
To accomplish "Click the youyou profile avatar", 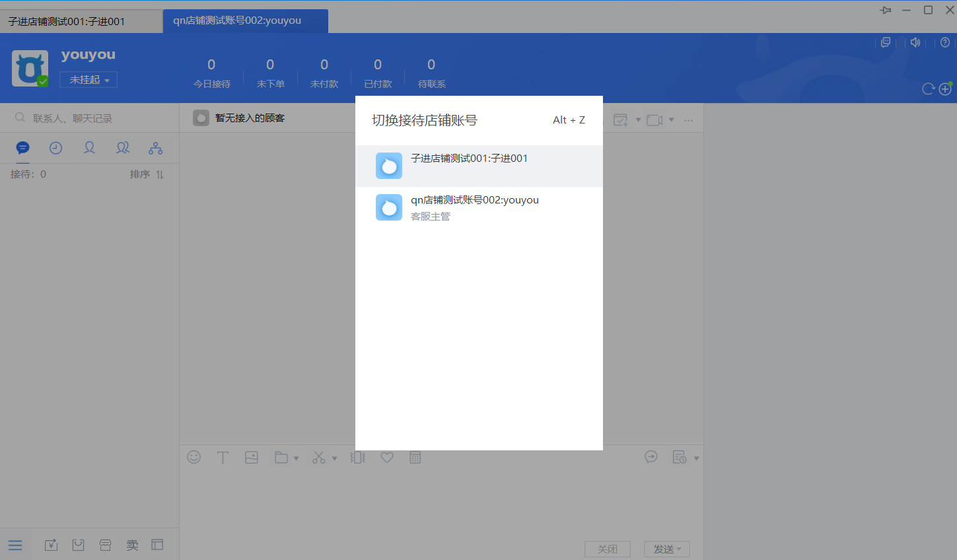I will [30, 69].
